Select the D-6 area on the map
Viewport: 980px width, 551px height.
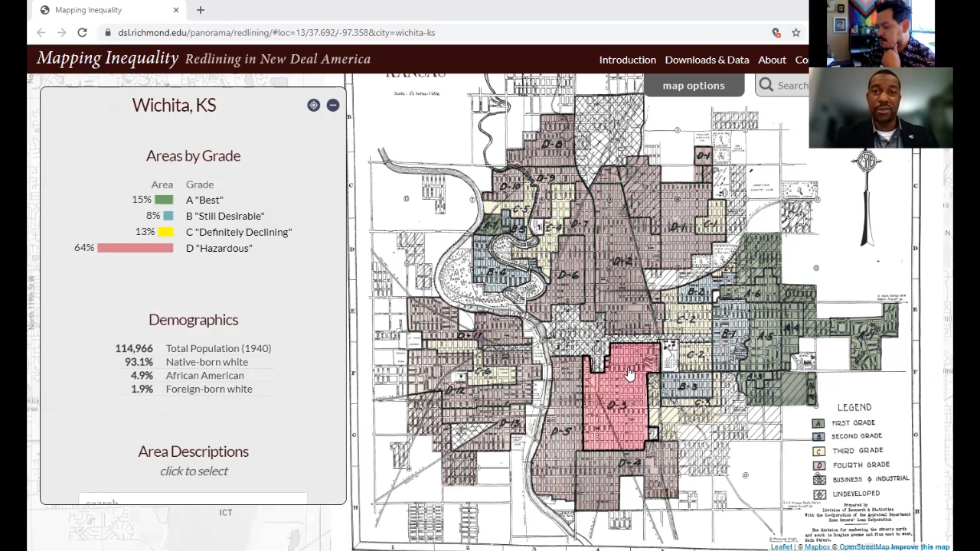568,275
